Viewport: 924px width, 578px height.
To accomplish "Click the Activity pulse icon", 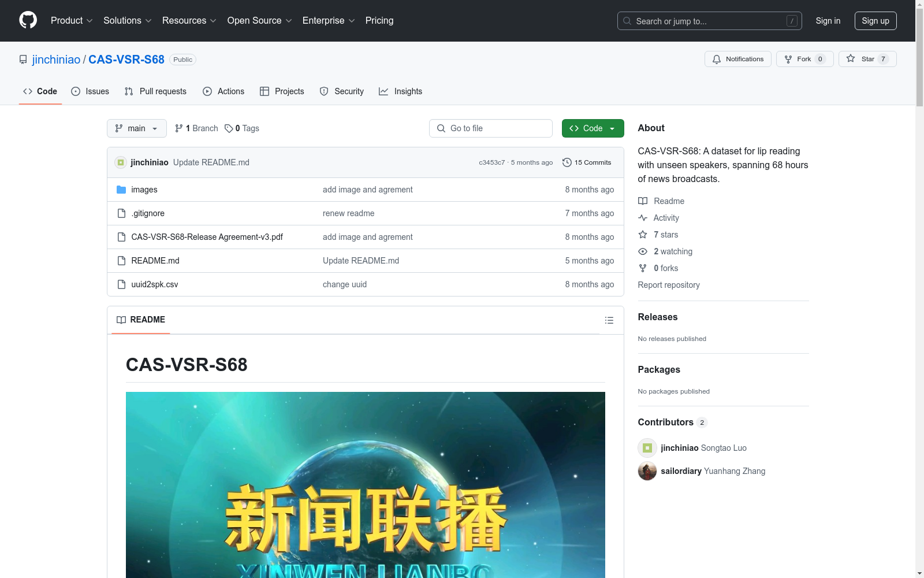I will tap(642, 218).
